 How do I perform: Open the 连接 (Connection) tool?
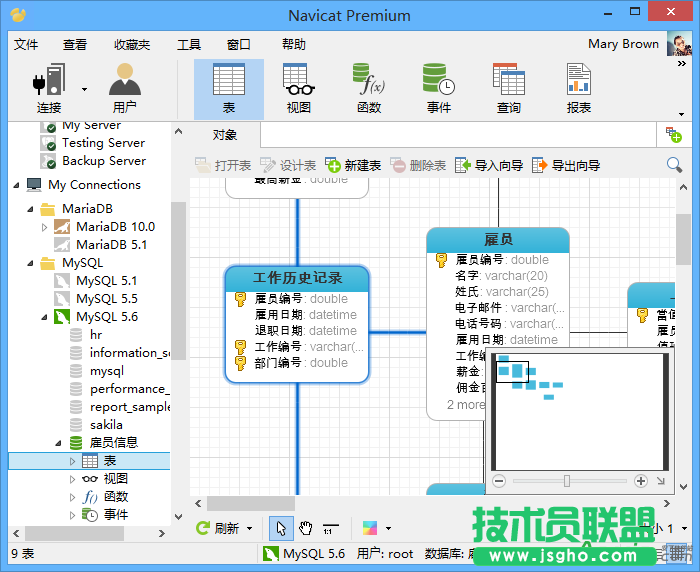(x=49, y=88)
